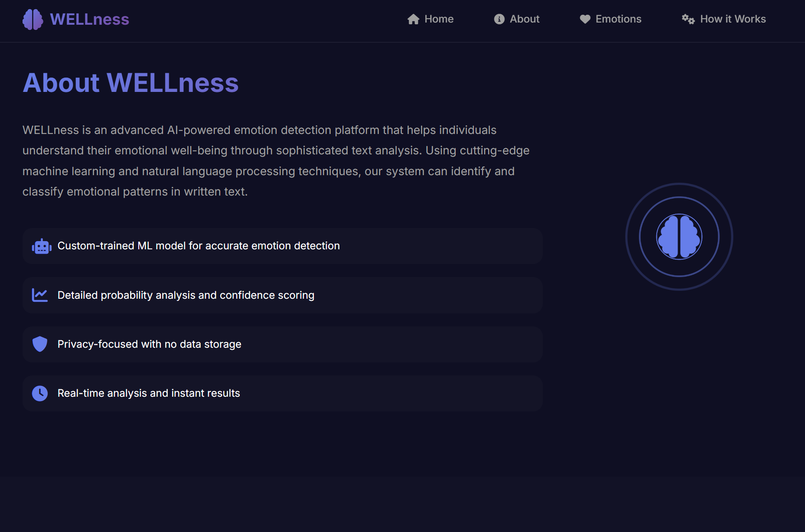This screenshot has width=805, height=532.
Task: Select the Home house icon
Action: coord(413,19)
